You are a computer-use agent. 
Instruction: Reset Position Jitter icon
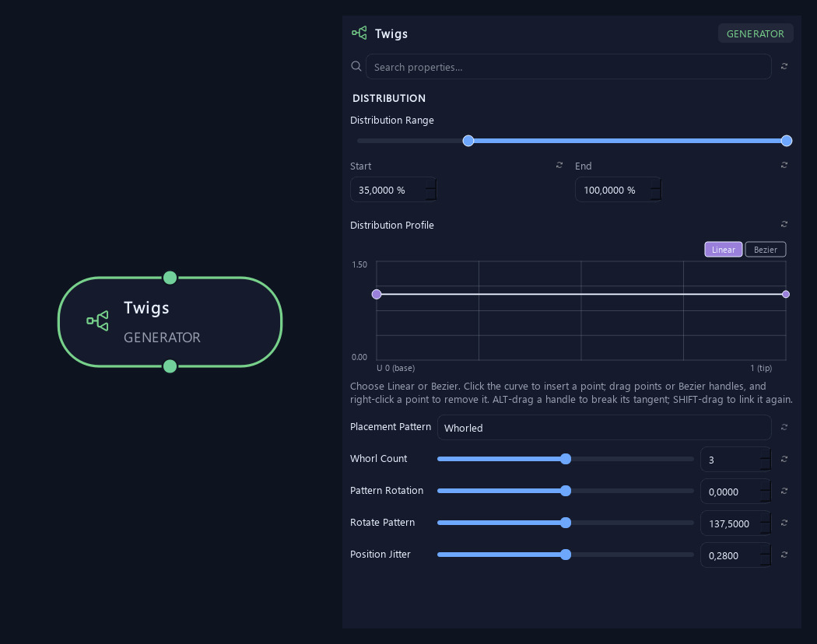click(x=784, y=555)
